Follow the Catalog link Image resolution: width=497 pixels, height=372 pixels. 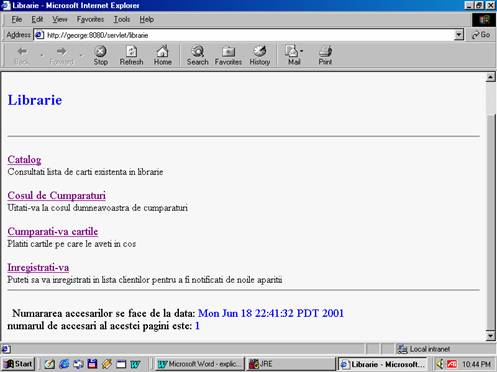tap(24, 160)
